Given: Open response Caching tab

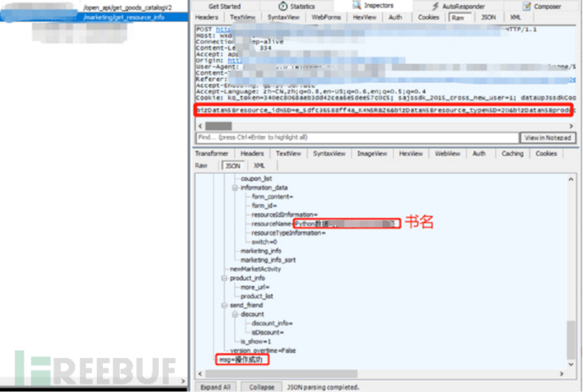Looking at the screenshot, I should click(512, 153).
